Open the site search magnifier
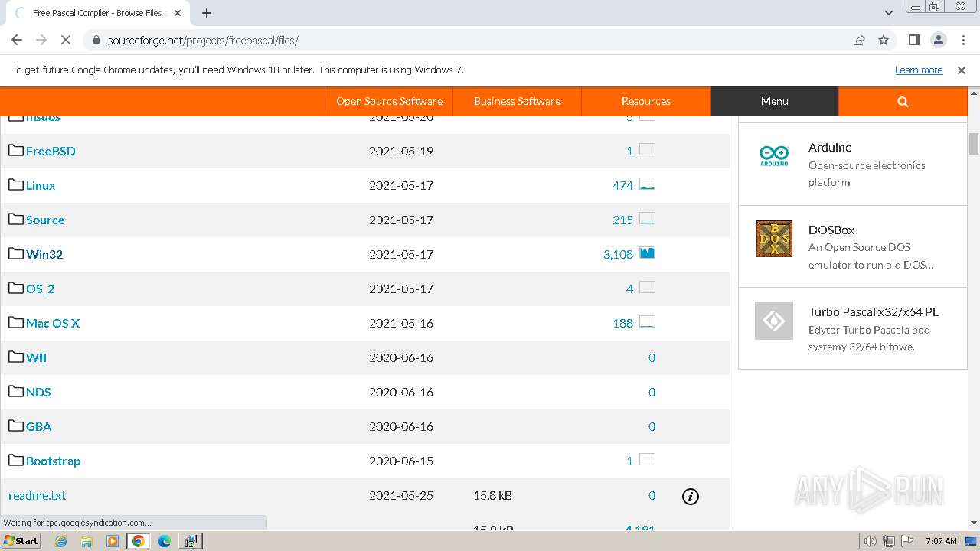 pos(903,101)
